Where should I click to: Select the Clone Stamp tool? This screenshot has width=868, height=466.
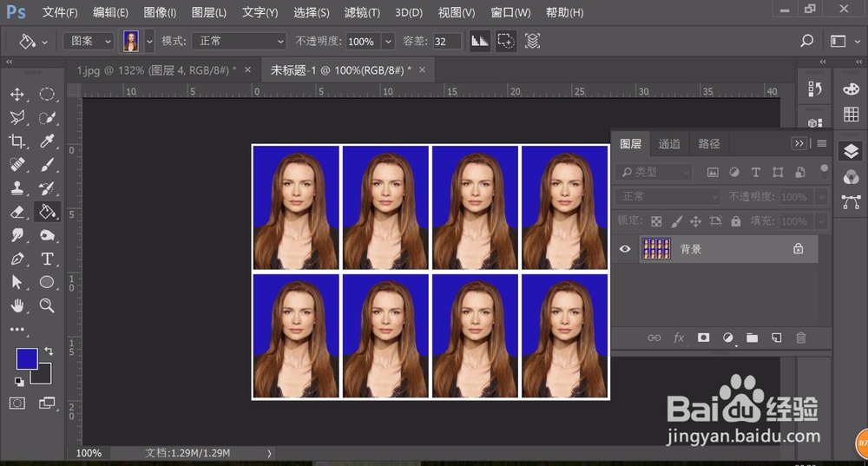17,188
